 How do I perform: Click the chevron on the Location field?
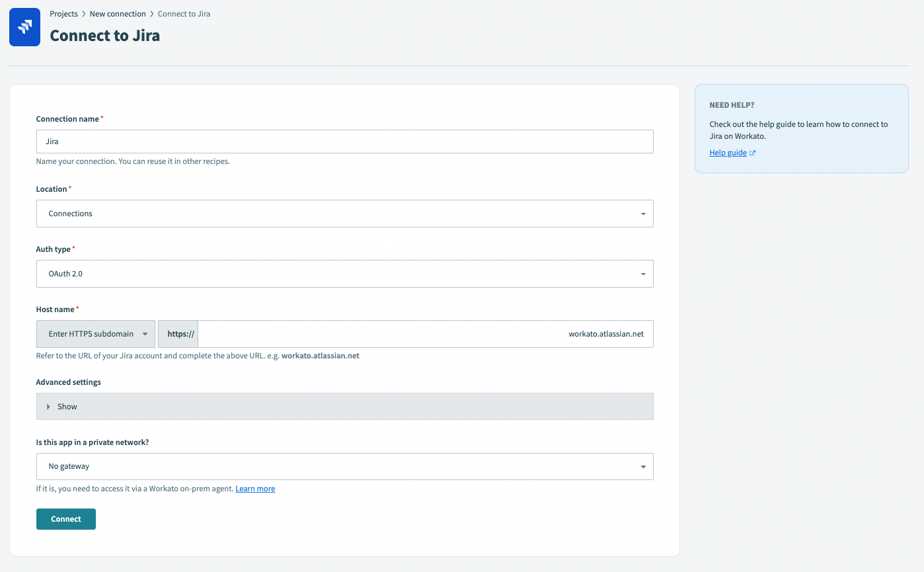tap(642, 213)
